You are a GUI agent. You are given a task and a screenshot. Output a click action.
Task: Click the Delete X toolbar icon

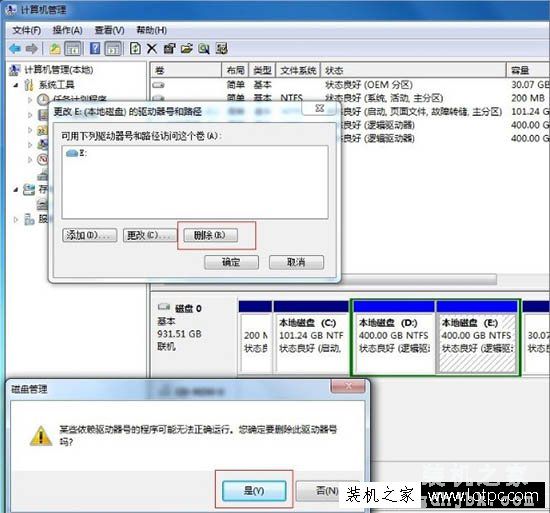[152, 49]
